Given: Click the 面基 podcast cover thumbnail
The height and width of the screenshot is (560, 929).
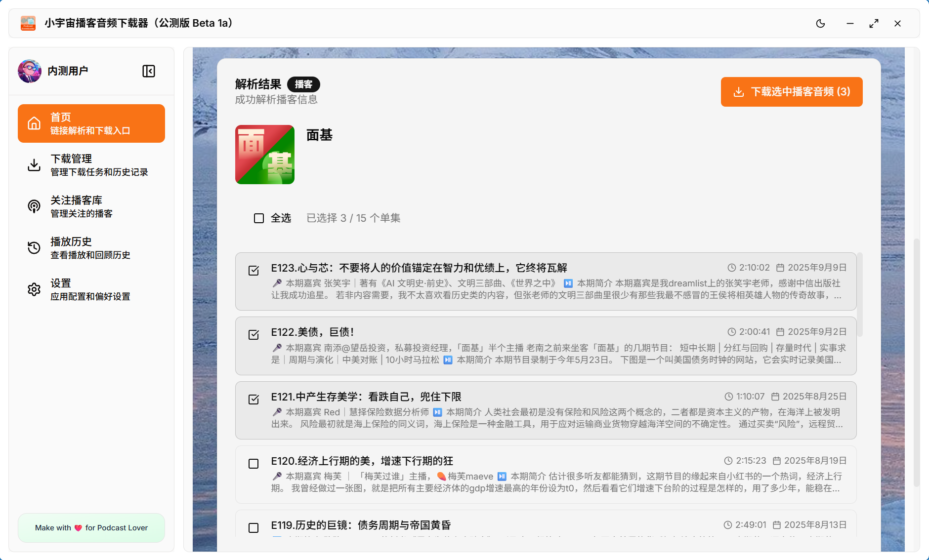Looking at the screenshot, I should tap(265, 155).
